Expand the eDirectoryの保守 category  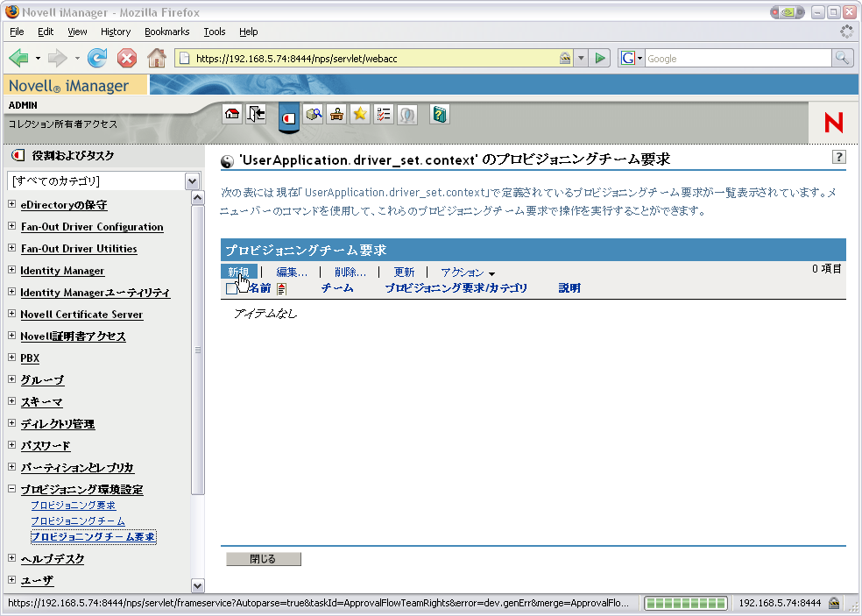pyautogui.click(x=11, y=204)
